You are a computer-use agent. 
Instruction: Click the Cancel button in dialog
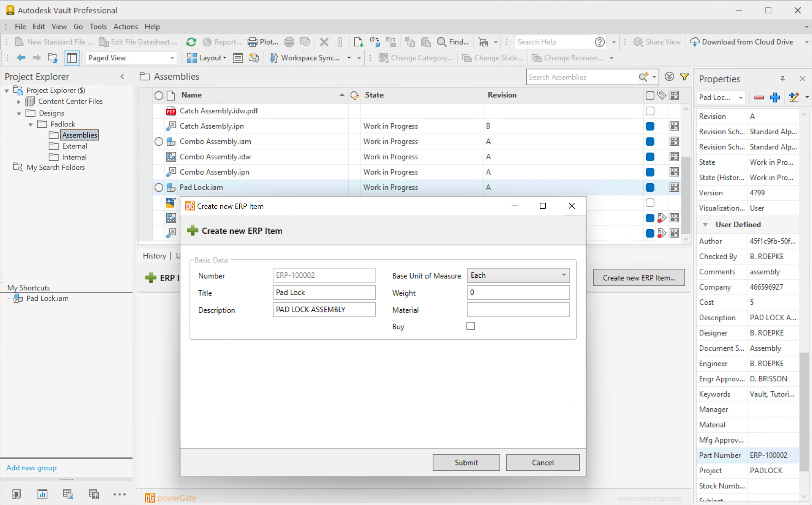543,463
